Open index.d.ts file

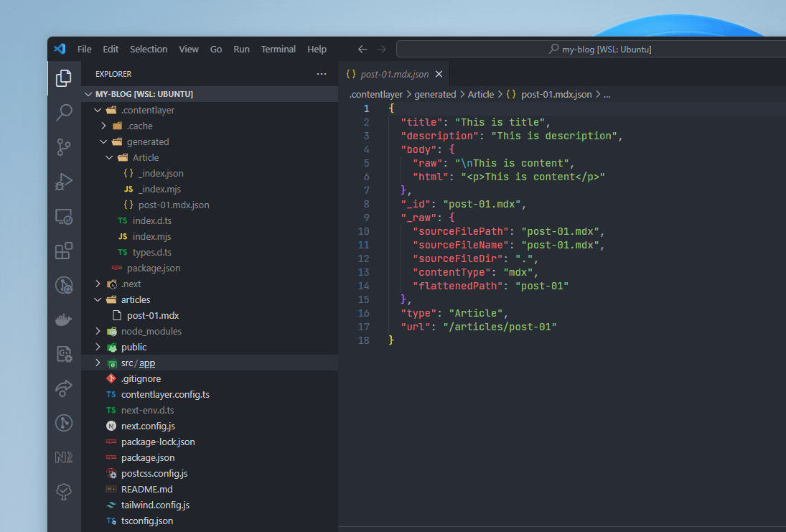click(x=210, y=220)
